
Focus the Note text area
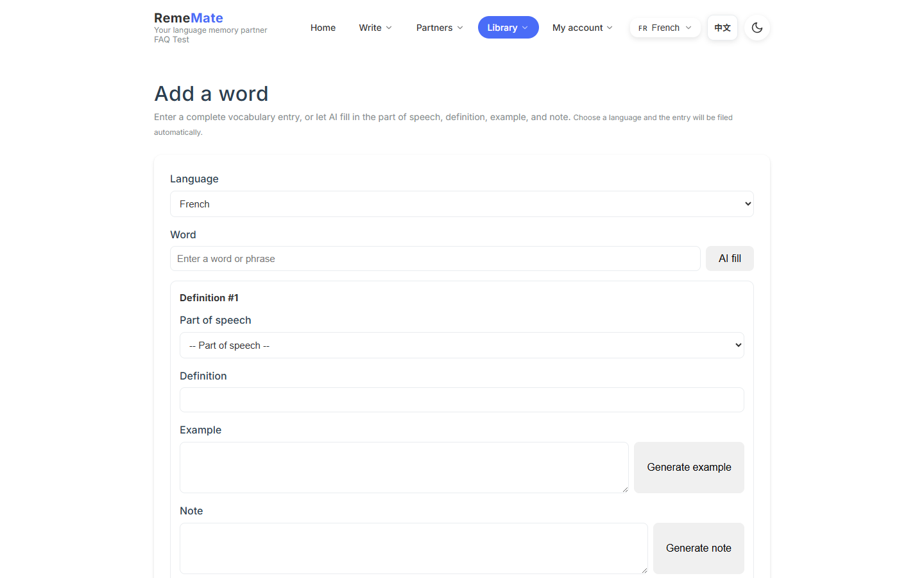(x=414, y=548)
